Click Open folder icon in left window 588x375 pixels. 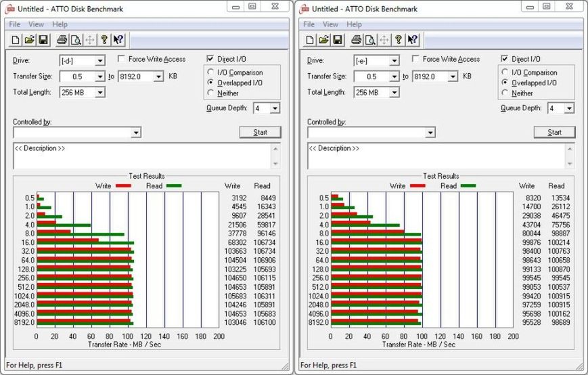click(29, 40)
